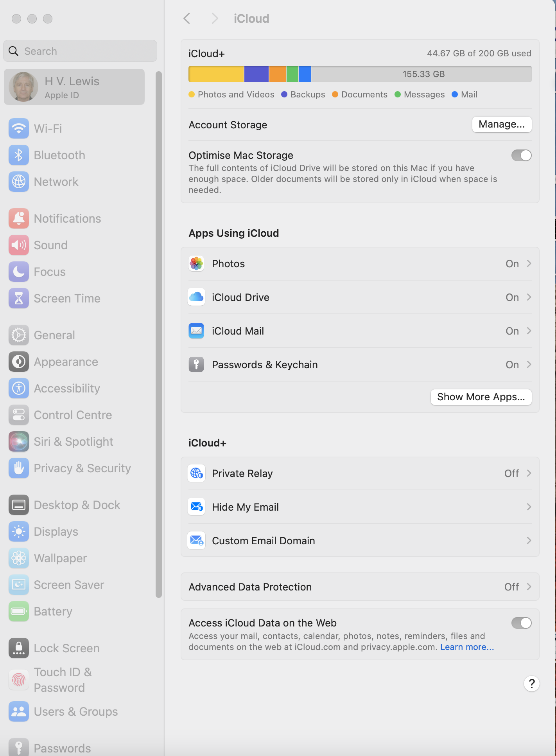
Task: Click the Manage... storage button
Action: 502,124
